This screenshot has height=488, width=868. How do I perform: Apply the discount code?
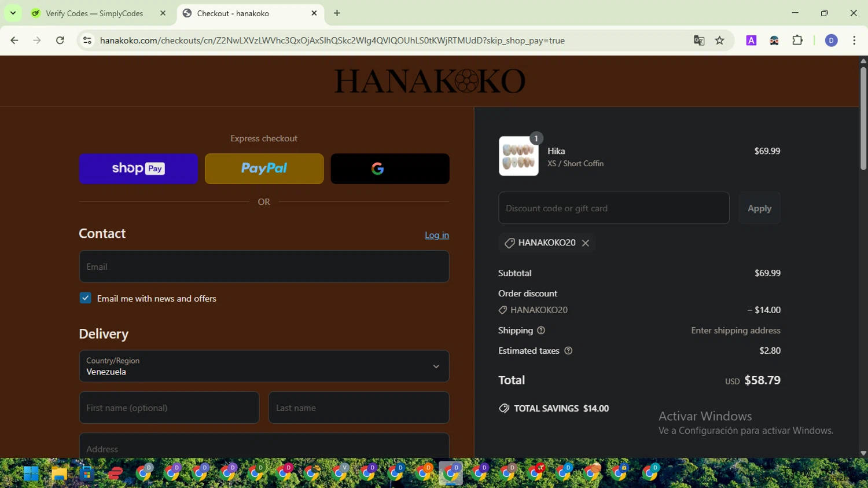tap(759, 208)
